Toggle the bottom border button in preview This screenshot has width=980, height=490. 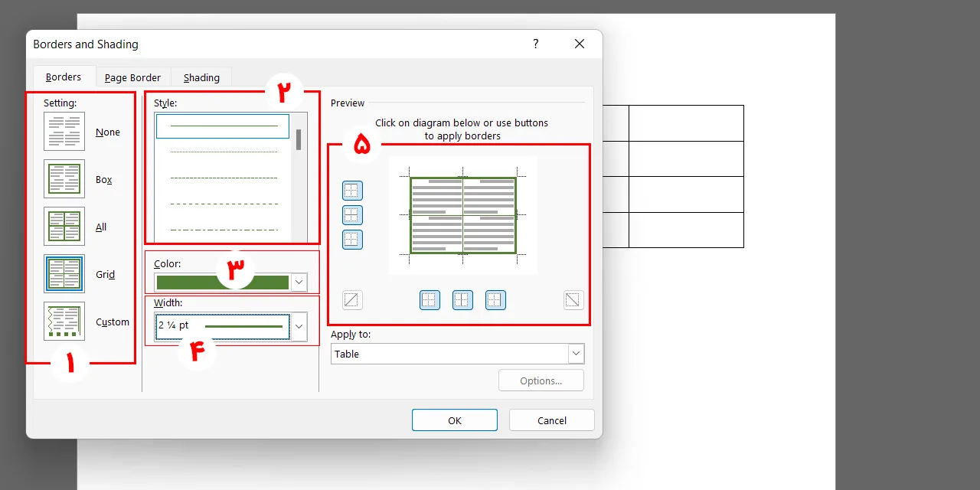tap(352, 240)
